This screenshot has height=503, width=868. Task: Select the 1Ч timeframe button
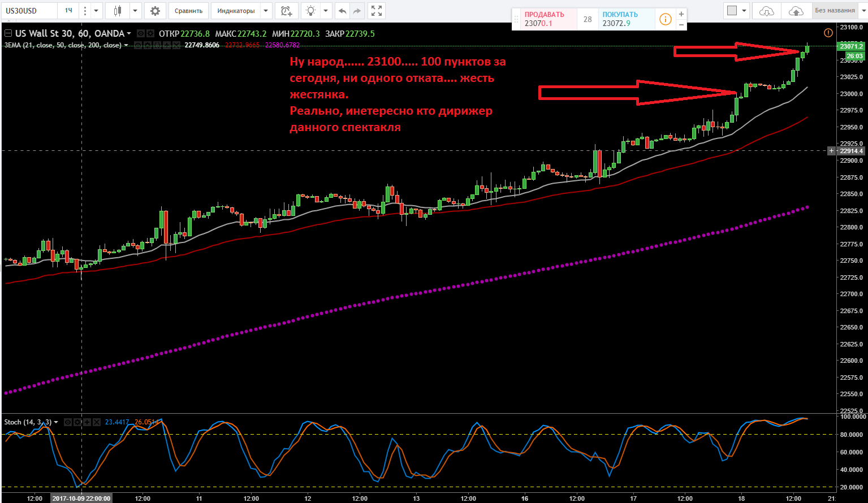tap(68, 11)
